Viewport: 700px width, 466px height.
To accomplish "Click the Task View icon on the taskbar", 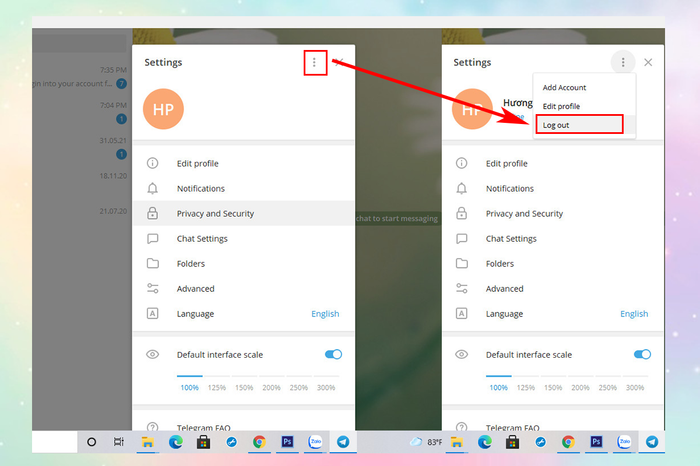I will (118, 441).
